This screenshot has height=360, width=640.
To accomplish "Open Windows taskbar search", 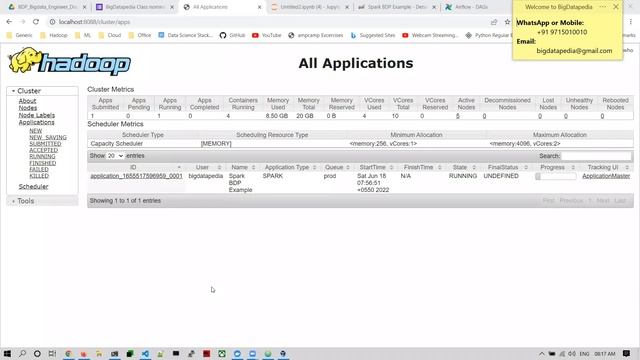I will [x=22, y=353].
